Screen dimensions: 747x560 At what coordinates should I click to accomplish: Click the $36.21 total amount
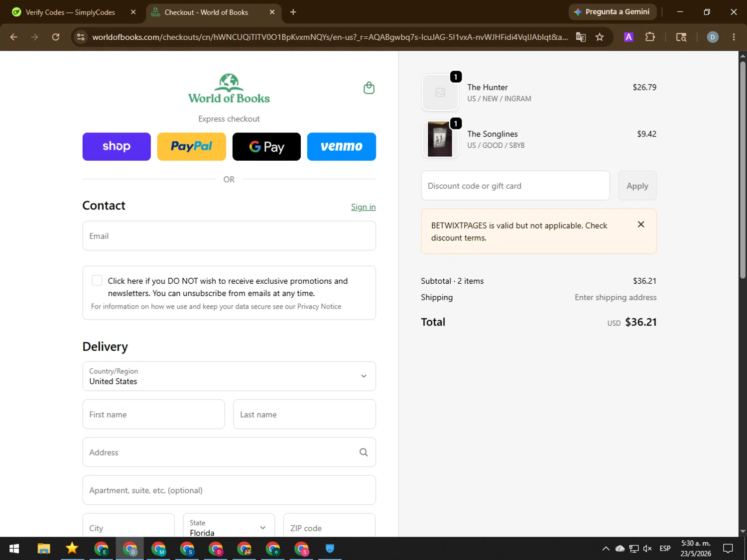(641, 322)
